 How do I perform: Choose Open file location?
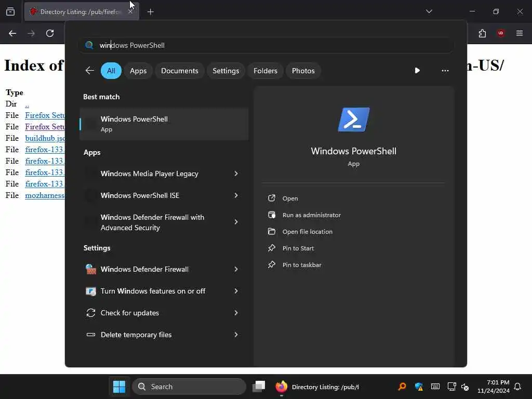[x=308, y=232]
